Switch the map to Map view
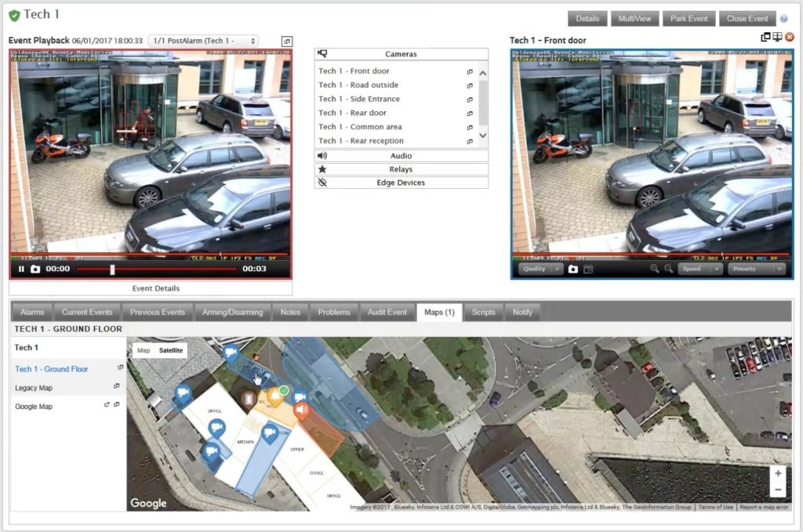The width and height of the screenshot is (803, 532). (x=144, y=350)
